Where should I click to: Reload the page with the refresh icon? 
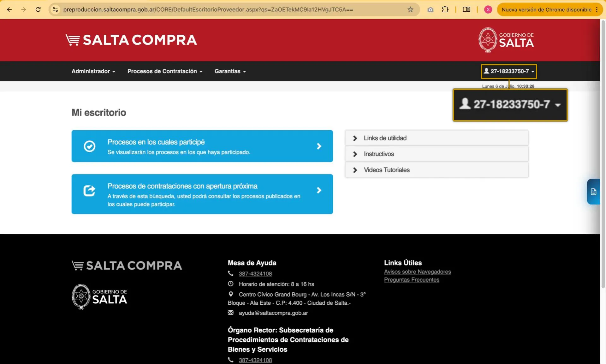[38, 9]
